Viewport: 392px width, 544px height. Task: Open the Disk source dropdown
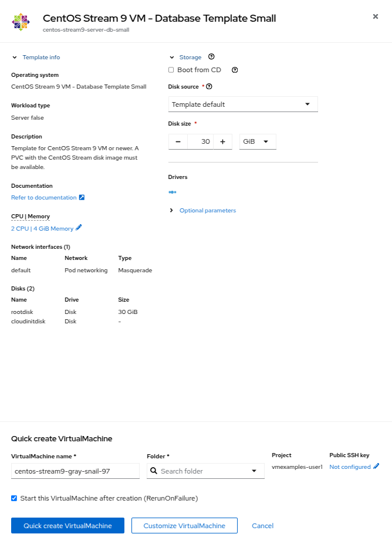243,104
